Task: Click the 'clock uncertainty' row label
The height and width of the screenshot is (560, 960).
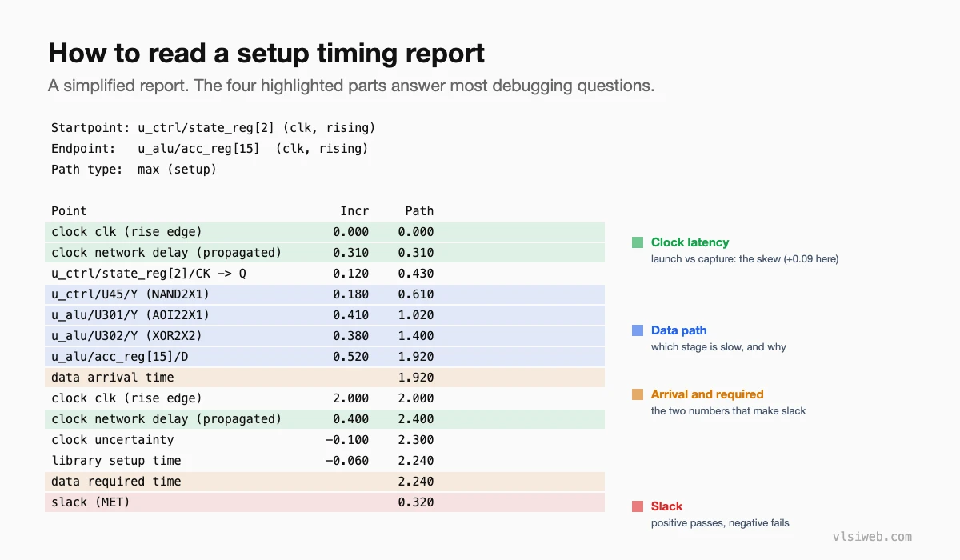Action: (112, 440)
